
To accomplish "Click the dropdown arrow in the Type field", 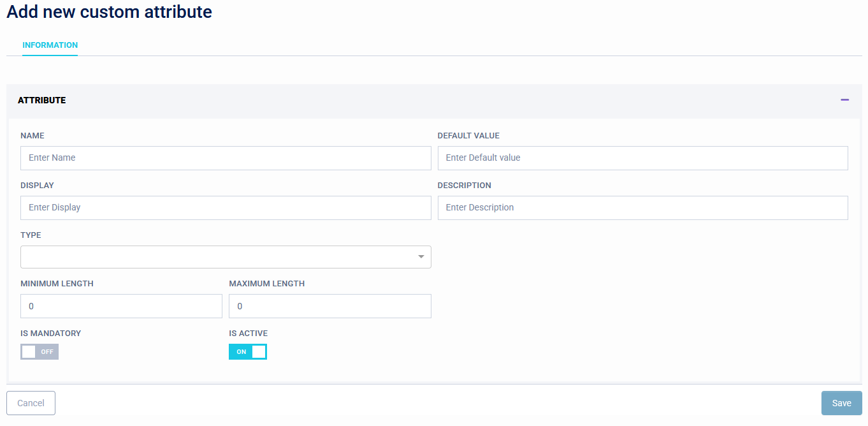I will tap(421, 257).
